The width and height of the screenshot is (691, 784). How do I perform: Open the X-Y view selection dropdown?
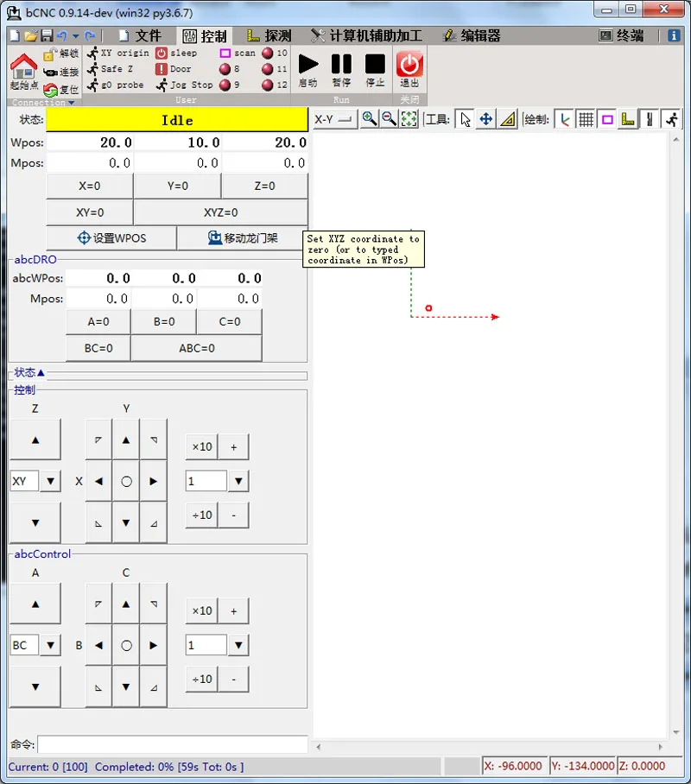click(334, 119)
